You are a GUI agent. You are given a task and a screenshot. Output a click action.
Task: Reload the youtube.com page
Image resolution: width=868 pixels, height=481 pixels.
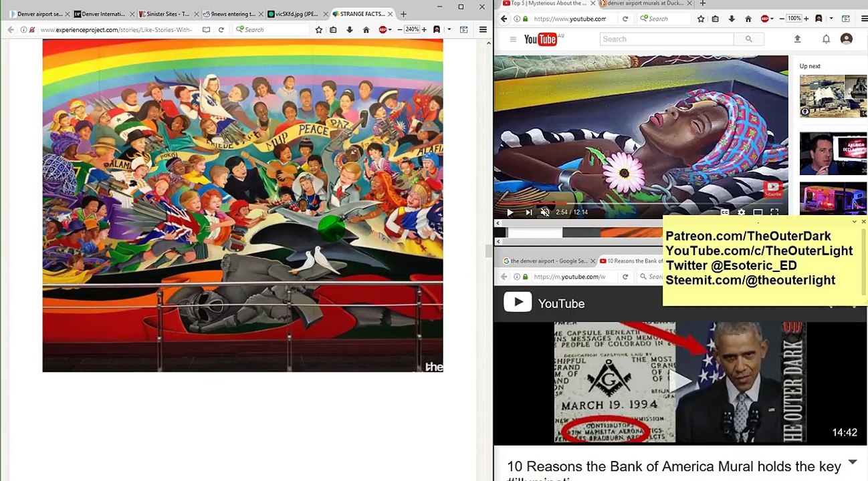tap(625, 19)
